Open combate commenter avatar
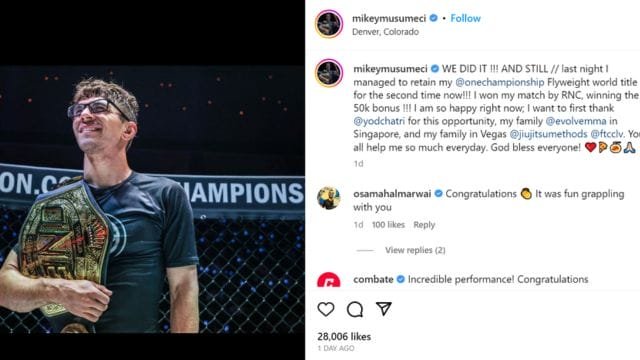Image resolution: width=640 pixels, height=360 pixels. [329, 280]
